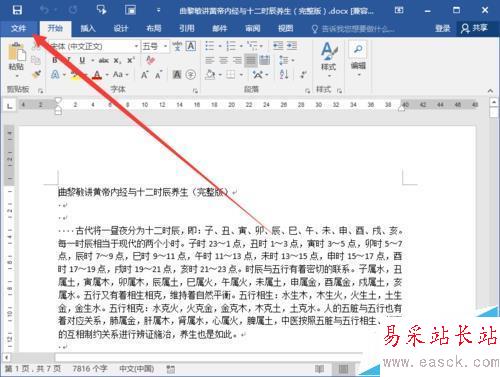
Task: Click the 7816 个字 word count
Action: (x=90, y=369)
